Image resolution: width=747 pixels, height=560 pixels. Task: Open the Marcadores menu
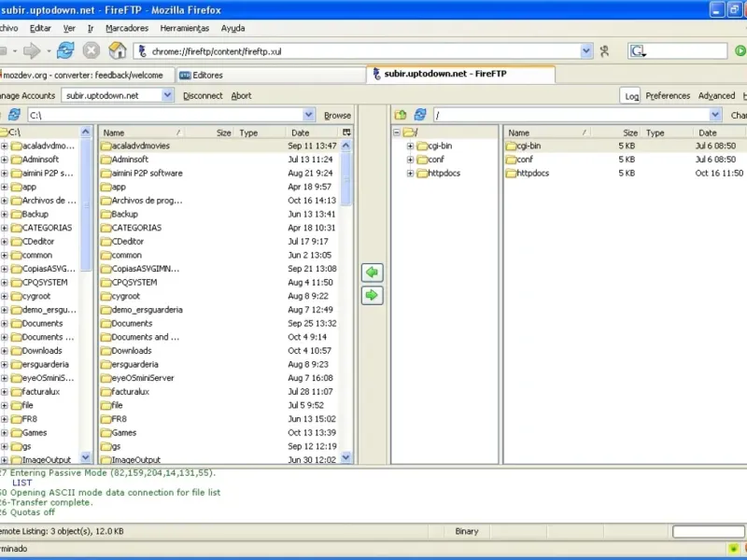(x=127, y=28)
